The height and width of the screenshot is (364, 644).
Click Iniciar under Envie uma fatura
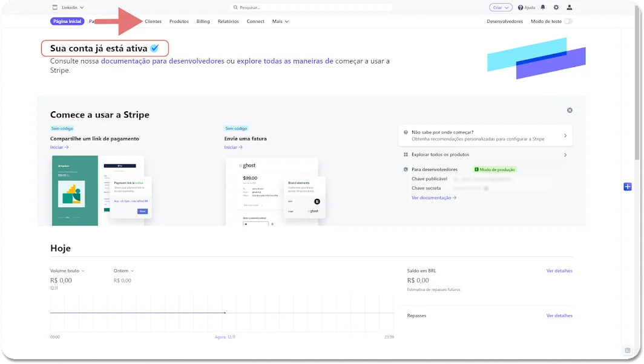click(x=233, y=148)
